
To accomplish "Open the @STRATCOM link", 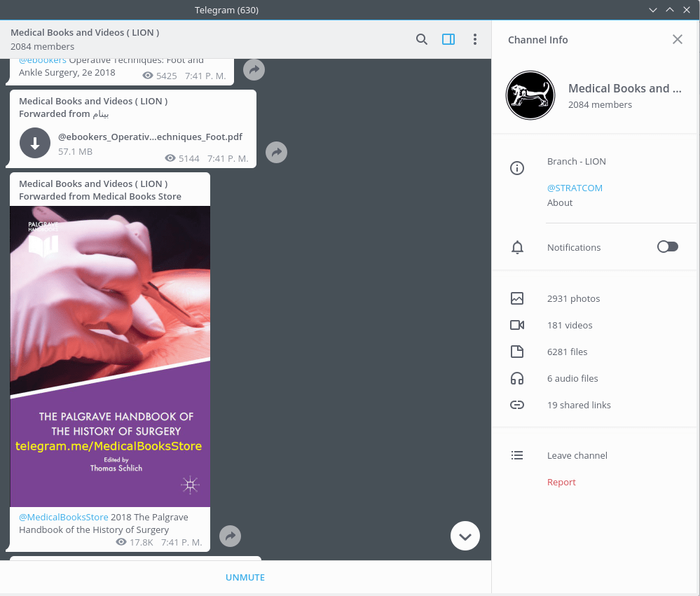I will click(x=575, y=188).
